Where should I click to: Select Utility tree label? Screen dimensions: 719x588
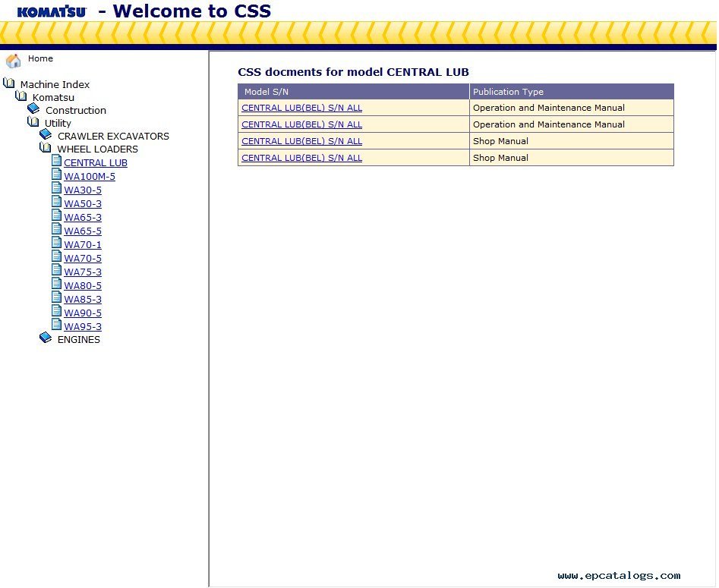click(58, 123)
